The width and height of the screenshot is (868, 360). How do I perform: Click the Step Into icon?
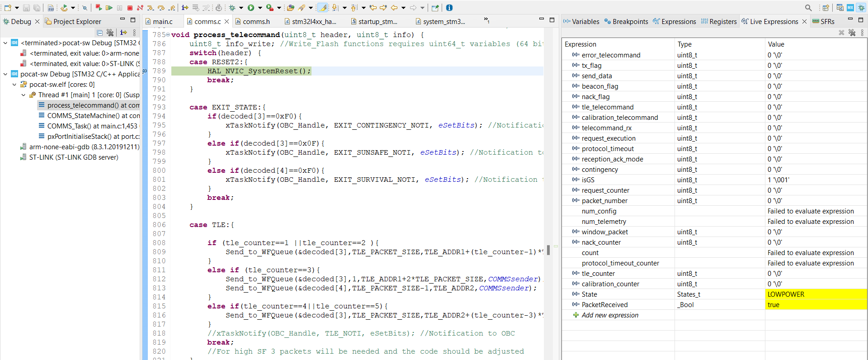(150, 8)
